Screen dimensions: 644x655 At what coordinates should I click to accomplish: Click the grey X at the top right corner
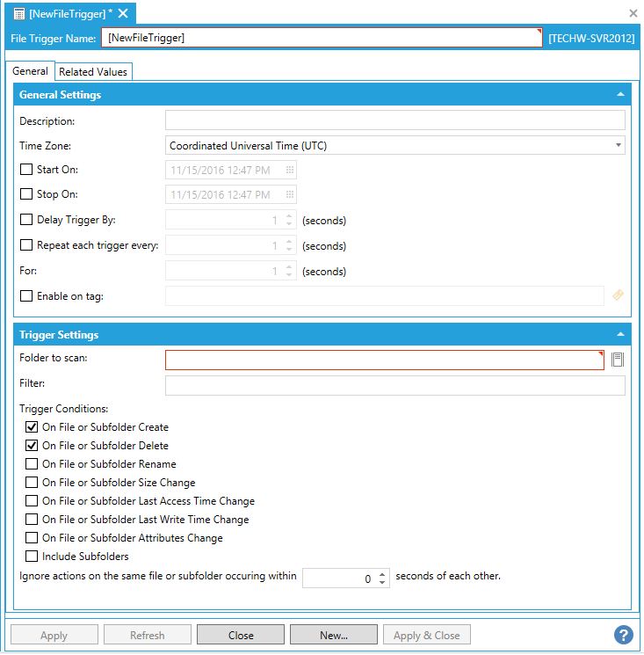tap(633, 13)
